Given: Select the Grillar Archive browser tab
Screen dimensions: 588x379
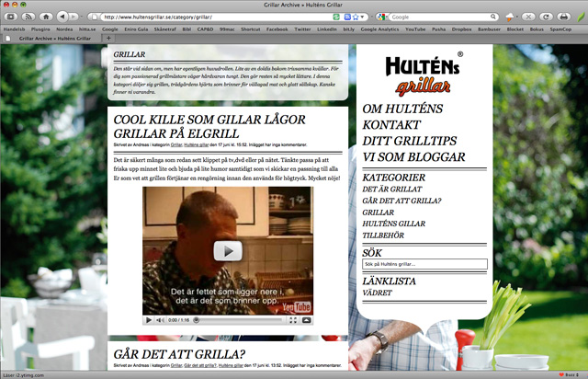Looking at the screenshot, I should [x=51, y=39].
